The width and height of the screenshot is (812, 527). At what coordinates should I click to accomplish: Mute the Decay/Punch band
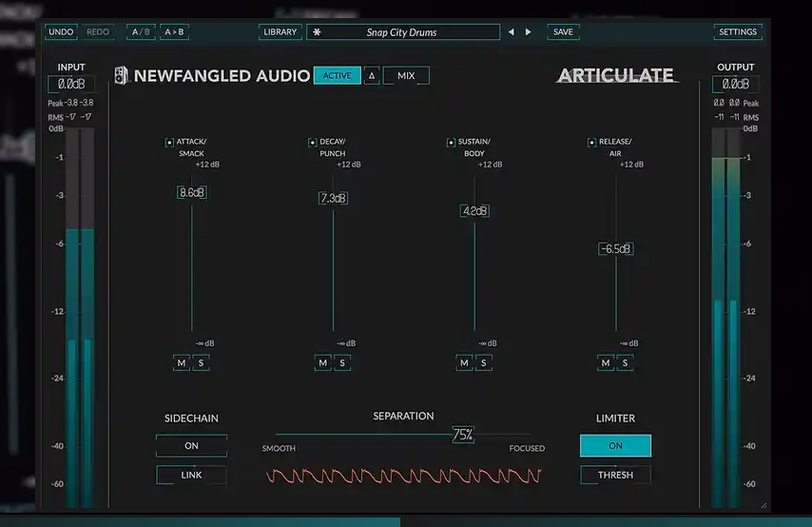[x=322, y=363]
